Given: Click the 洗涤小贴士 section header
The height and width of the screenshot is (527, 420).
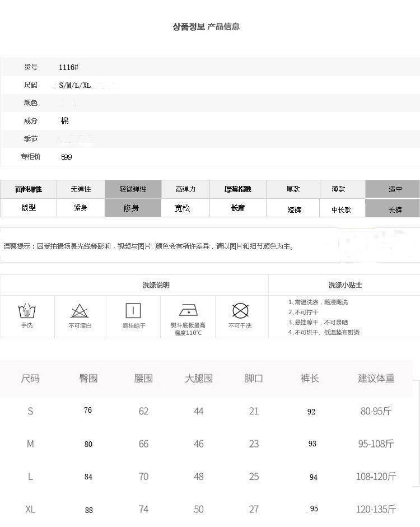Looking at the screenshot, I should coord(346,285).
